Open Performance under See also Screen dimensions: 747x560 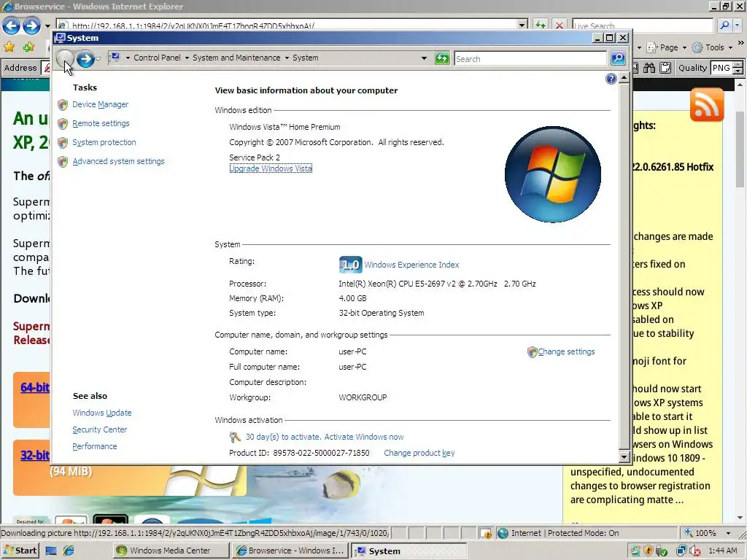tap(94, 446)
